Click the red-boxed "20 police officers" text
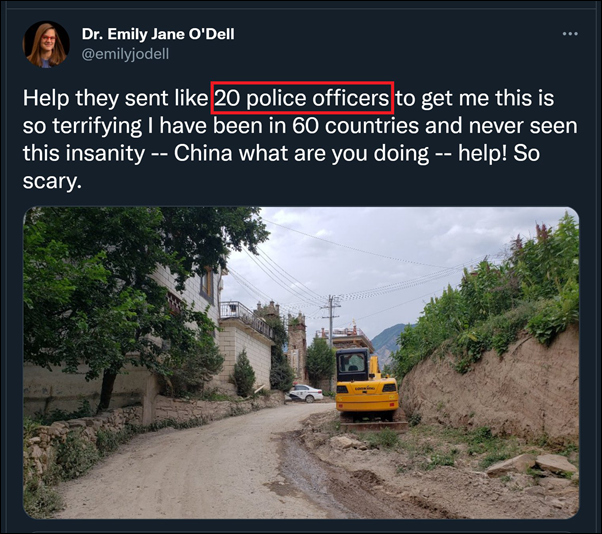 [302, 98]
